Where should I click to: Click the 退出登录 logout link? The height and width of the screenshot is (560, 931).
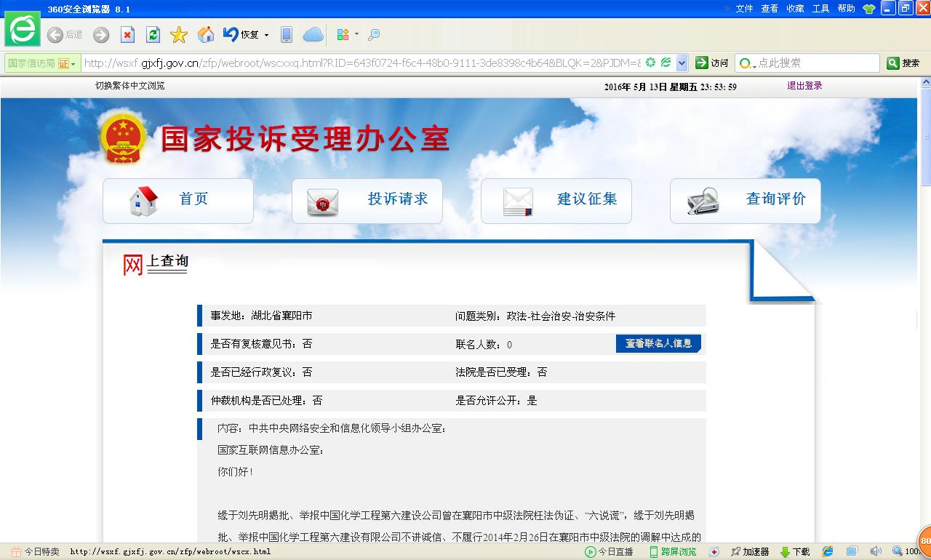pyautogui.click(x=804, y=86)
